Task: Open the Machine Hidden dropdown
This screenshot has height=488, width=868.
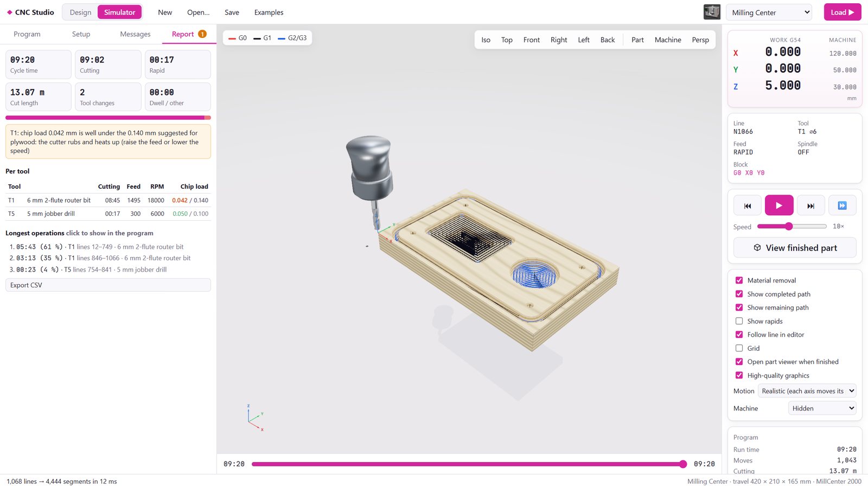Action: coord(822,408)
